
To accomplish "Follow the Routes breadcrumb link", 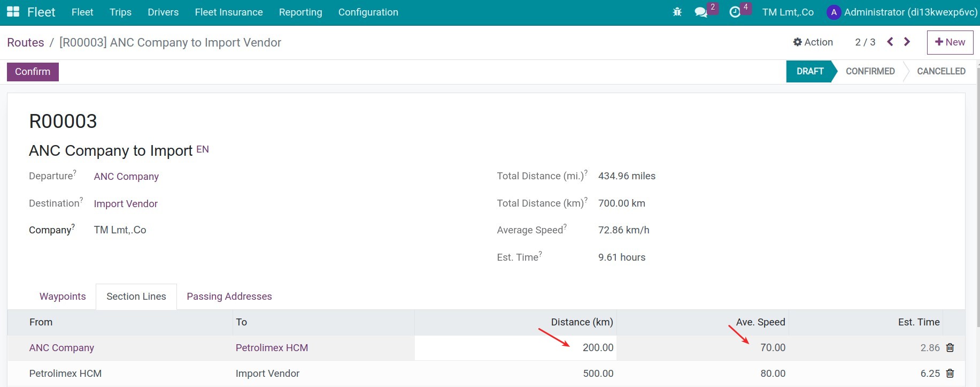I will pos(26,43).
